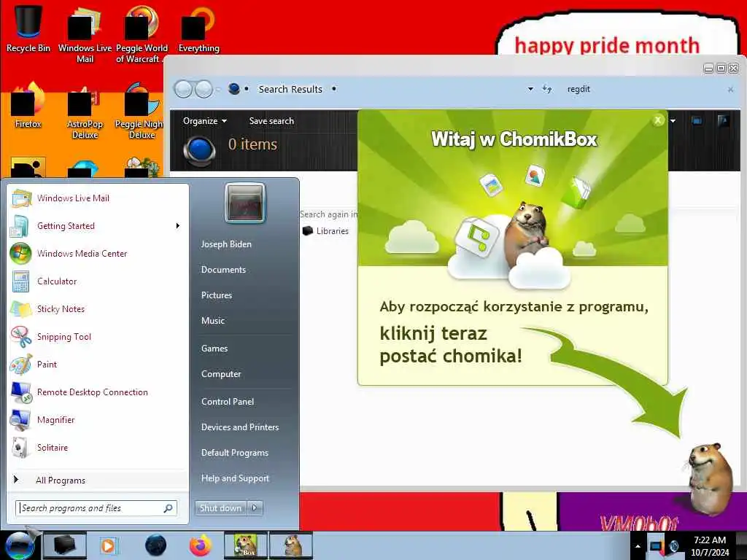
Task: Click the dark globe taskbar icon
Action: click(x=155, y=545)
